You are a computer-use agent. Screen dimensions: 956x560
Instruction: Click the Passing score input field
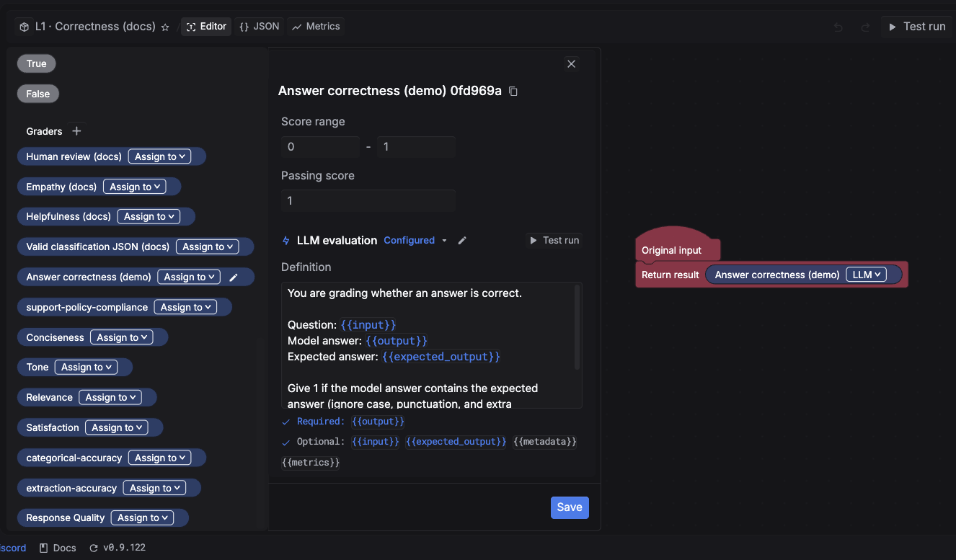(368, 200)
